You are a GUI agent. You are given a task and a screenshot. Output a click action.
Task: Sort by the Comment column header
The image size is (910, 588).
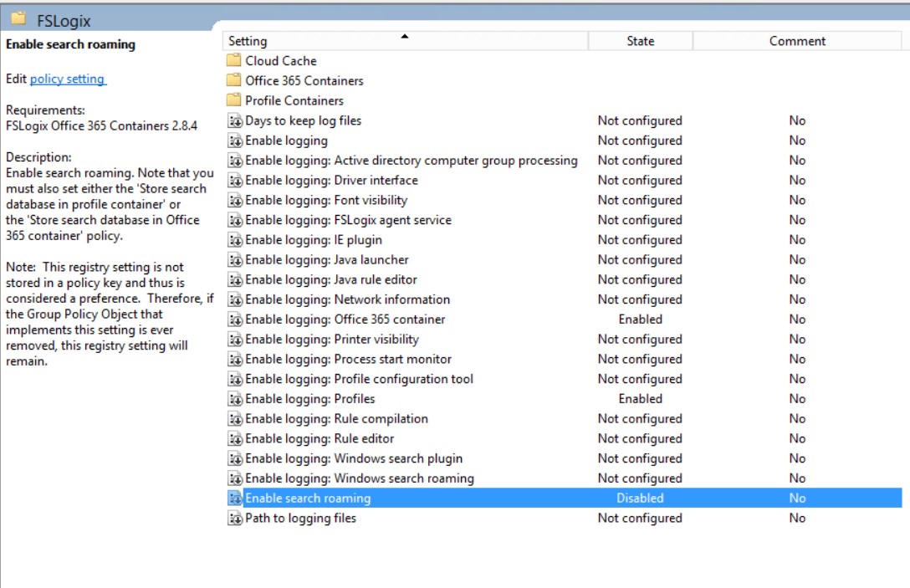(797, 41)
